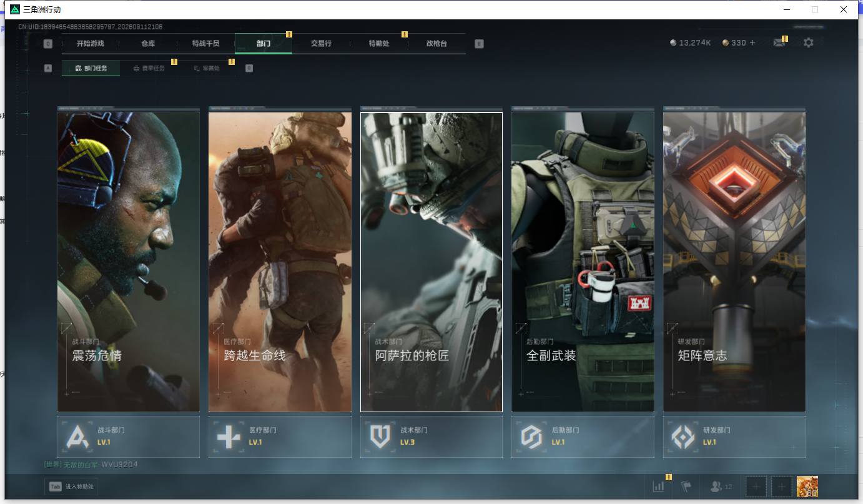Screen dimensions: 863x504
Task: Go to the 交易行 tab
Action: tap(321, 44)
